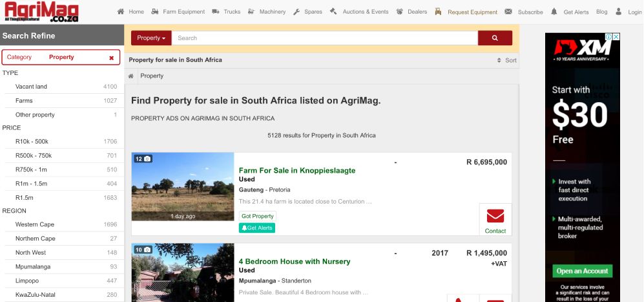Click the R 1,495,000 price
Screen dimensions: 644x302
486,253
